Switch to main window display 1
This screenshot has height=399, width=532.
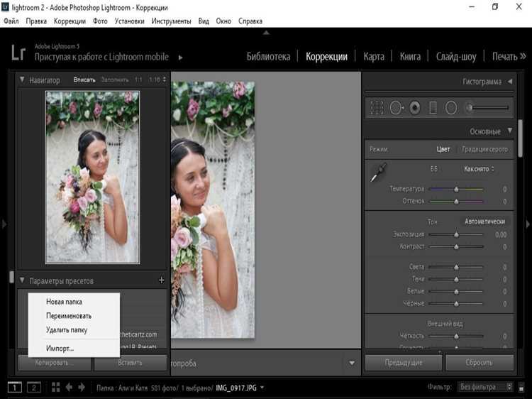15,387
